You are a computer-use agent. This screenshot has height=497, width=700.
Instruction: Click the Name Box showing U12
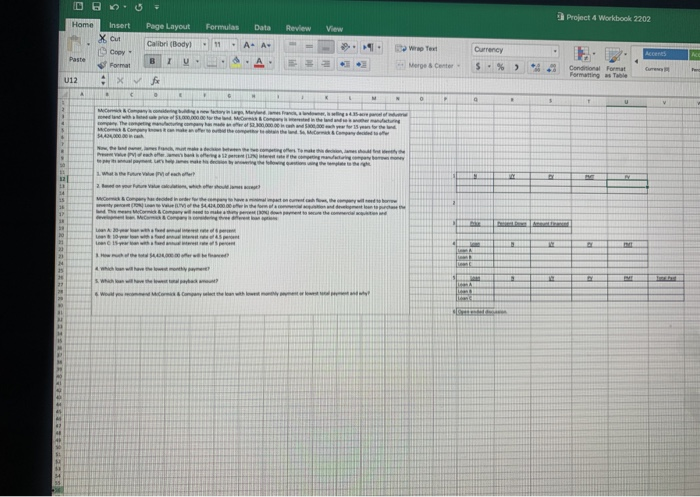point(81,80)
